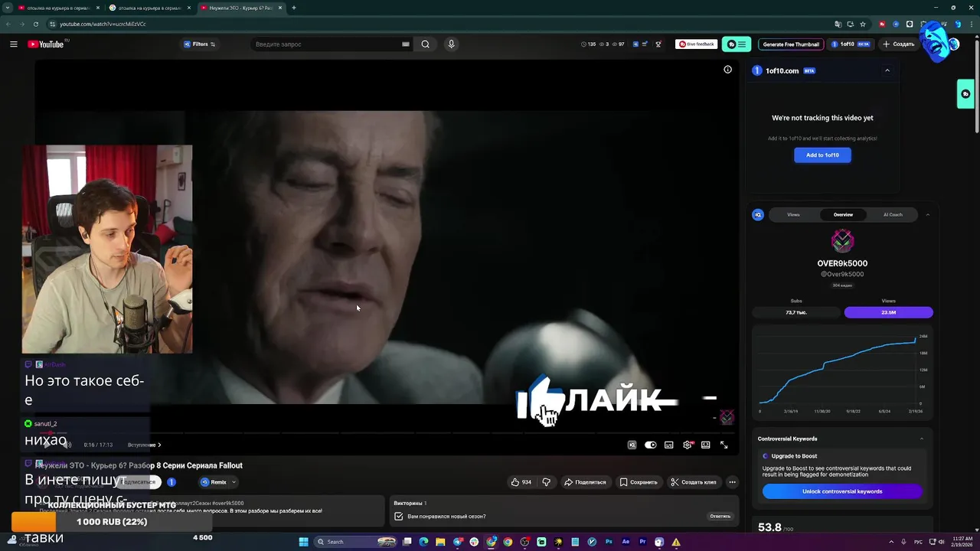
Task: Open the Windows Start menu
Action: click(x=303, y=542)
